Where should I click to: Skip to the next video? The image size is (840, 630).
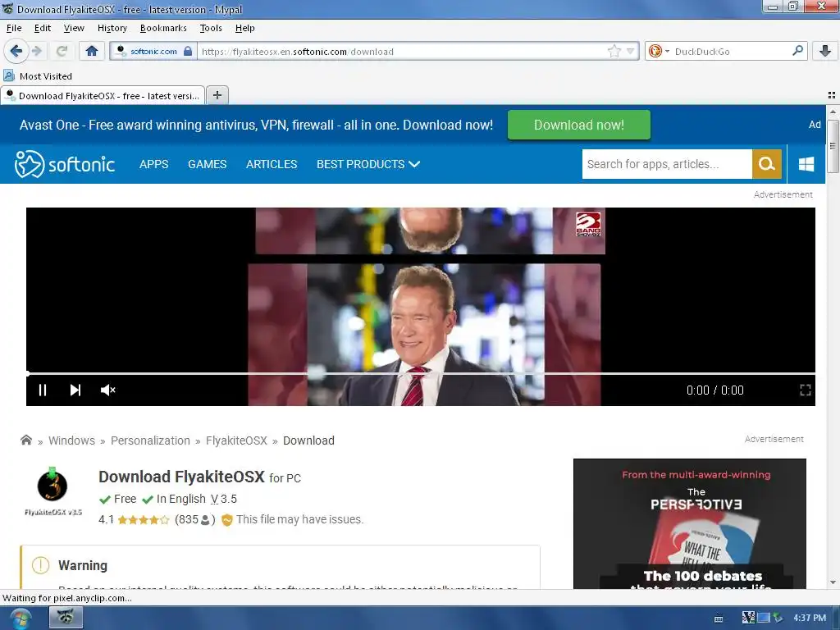point(75,390)
